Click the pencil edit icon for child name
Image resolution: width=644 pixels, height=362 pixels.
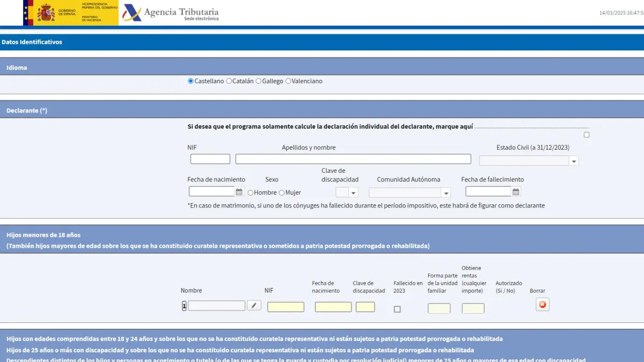point(254,306)
